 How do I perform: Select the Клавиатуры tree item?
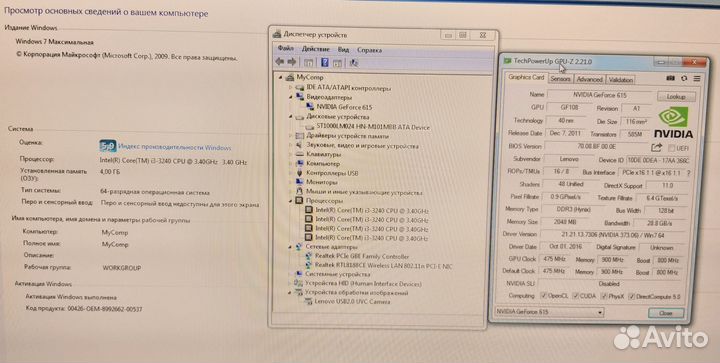click(x=323, y=154)
